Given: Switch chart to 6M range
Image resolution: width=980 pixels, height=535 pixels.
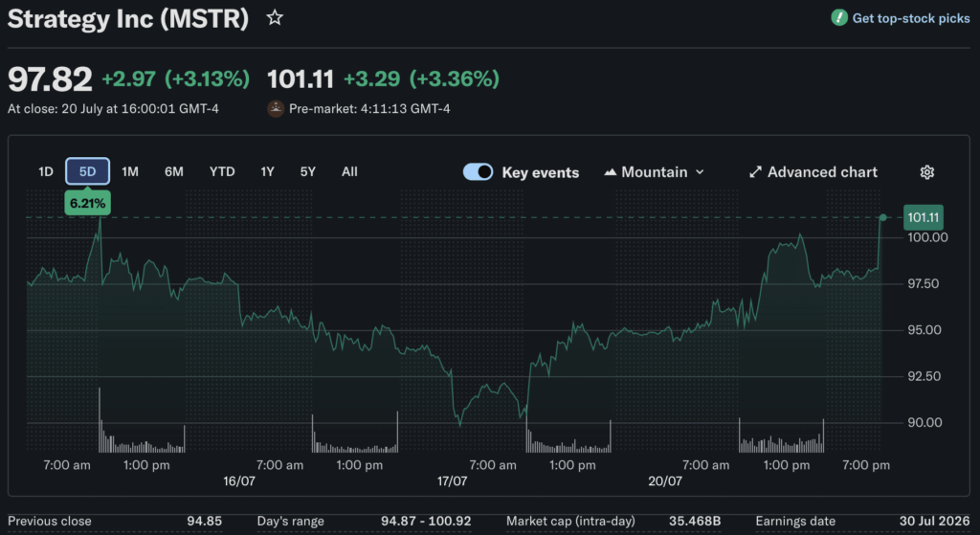Looking at the screenshot, I should pos(174,171).
